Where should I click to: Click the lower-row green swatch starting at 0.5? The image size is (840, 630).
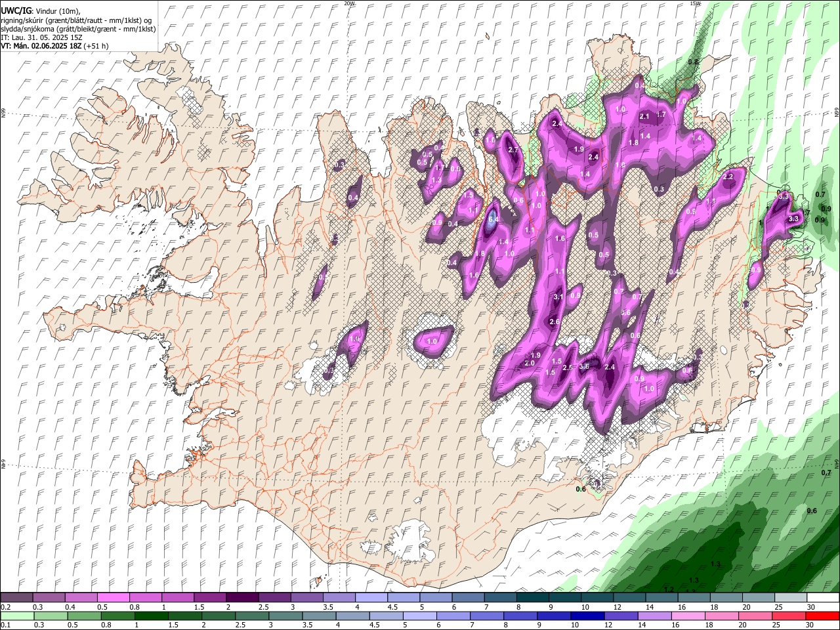point(84,616)
